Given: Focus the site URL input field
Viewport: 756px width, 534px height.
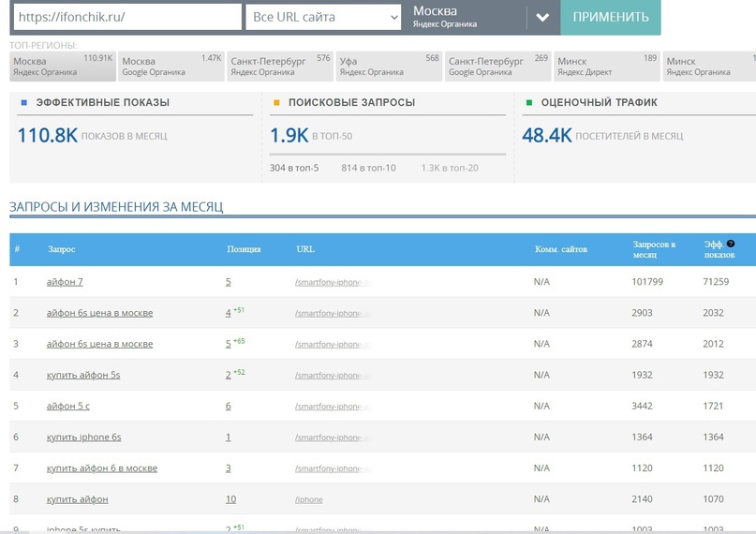Looking at the screenshot, I should 127,17.
